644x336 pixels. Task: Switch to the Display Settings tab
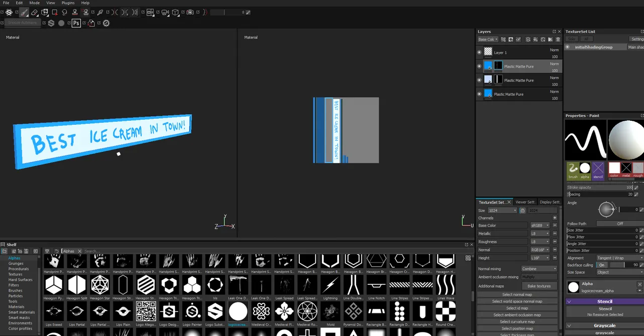[x=549, y=202]
